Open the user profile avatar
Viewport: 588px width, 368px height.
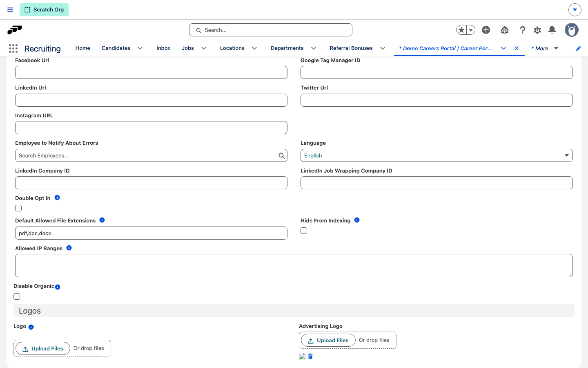tap(572, 30)
